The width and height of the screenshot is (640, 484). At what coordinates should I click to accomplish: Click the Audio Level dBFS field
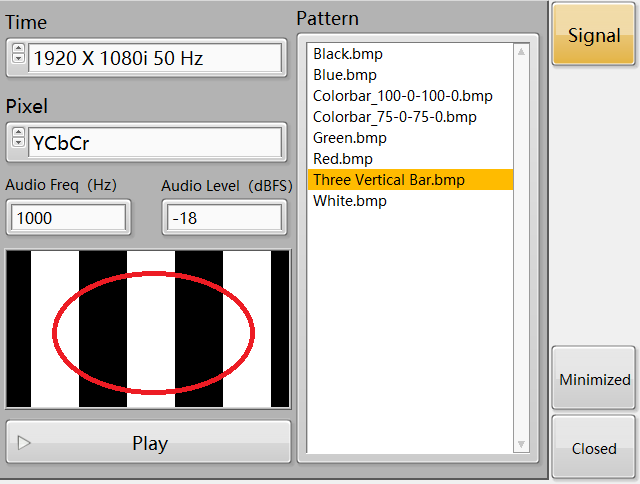[x=223, y=218]
